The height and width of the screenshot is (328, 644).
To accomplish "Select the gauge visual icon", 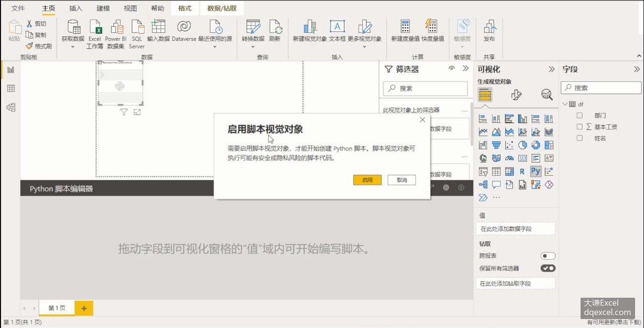I will pyautogui.click(x=509, y=158).
